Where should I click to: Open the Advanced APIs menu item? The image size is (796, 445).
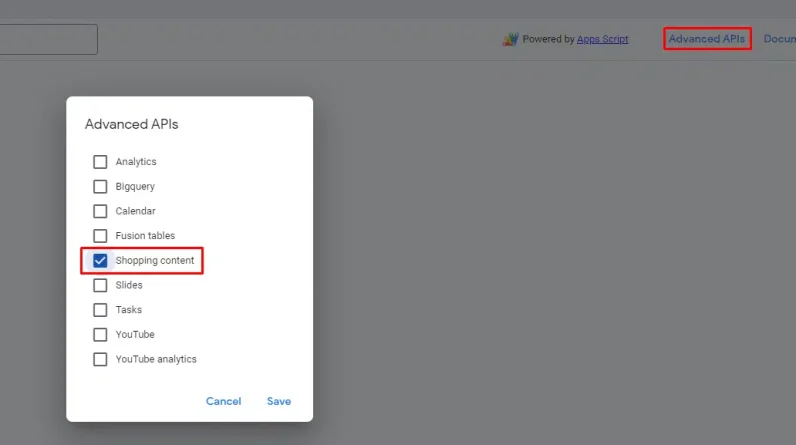point(706,39)
